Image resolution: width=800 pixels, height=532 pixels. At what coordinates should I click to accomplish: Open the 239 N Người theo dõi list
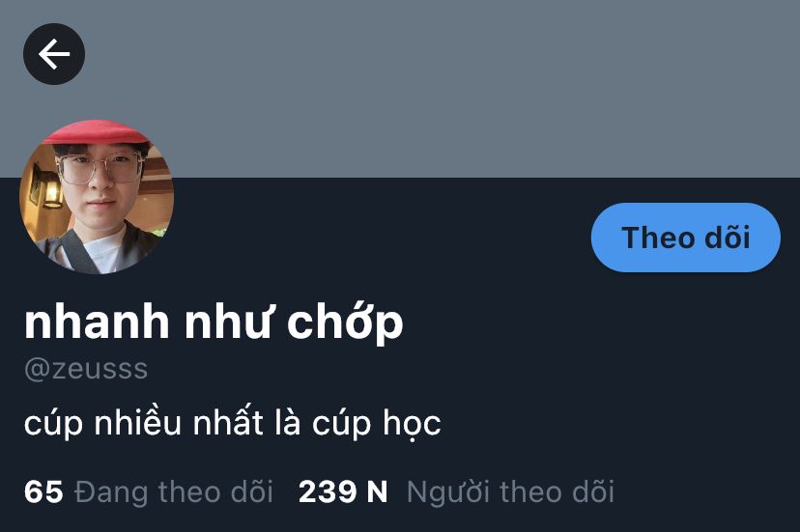456,491
